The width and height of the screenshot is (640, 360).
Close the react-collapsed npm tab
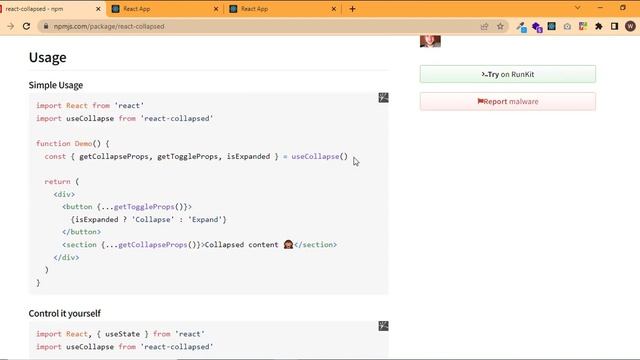(x=98, y=9)
